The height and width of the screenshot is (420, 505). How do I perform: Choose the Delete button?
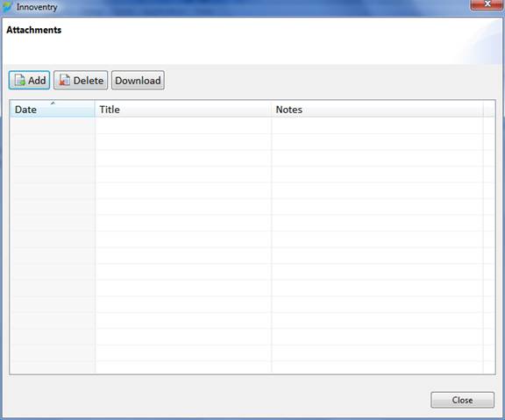pyautogui.click(x=81, y=80)
